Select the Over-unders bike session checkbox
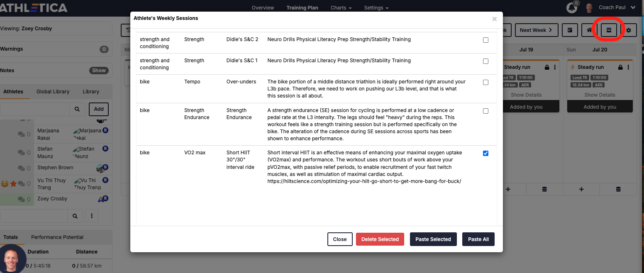 [x=485, y=83]
